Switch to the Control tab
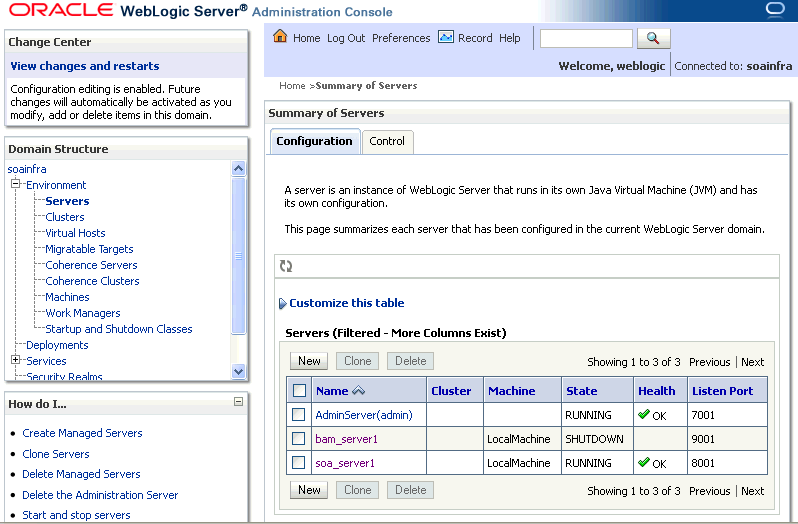 [387, 141]
